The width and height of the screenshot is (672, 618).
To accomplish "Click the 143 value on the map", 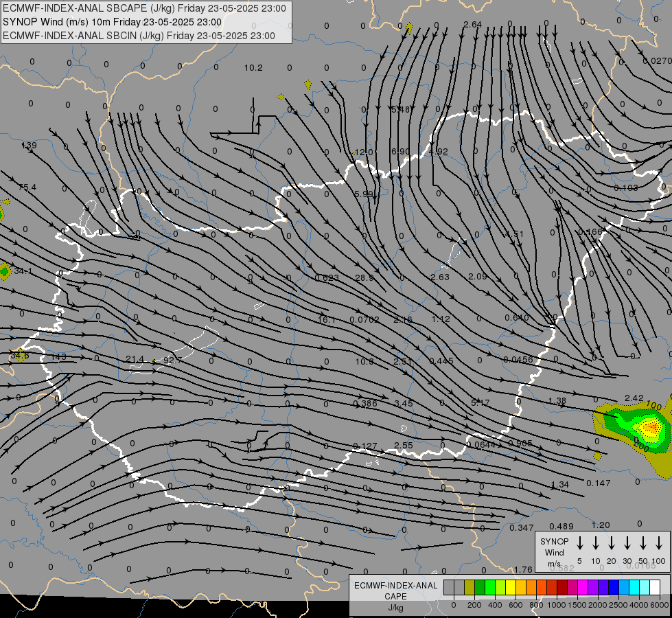I will 59,357.
